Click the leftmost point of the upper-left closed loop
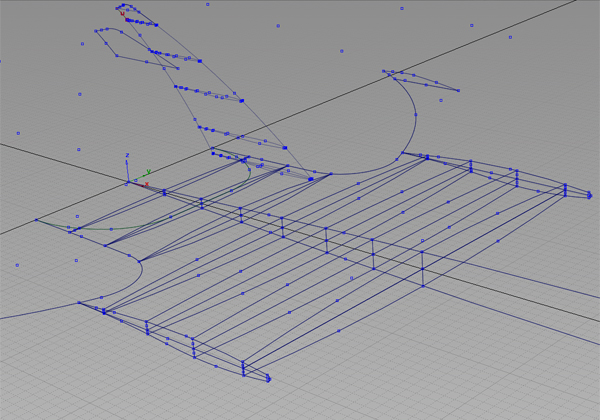The image size is (600, 420). click(x=96, y=31)
